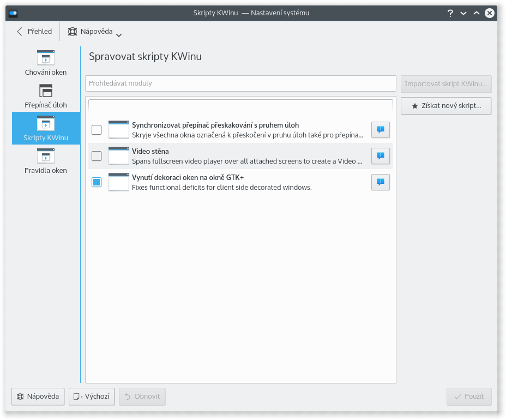Close the Nastavení systému window
The image size is (506, 420).
tap(490, 13)
